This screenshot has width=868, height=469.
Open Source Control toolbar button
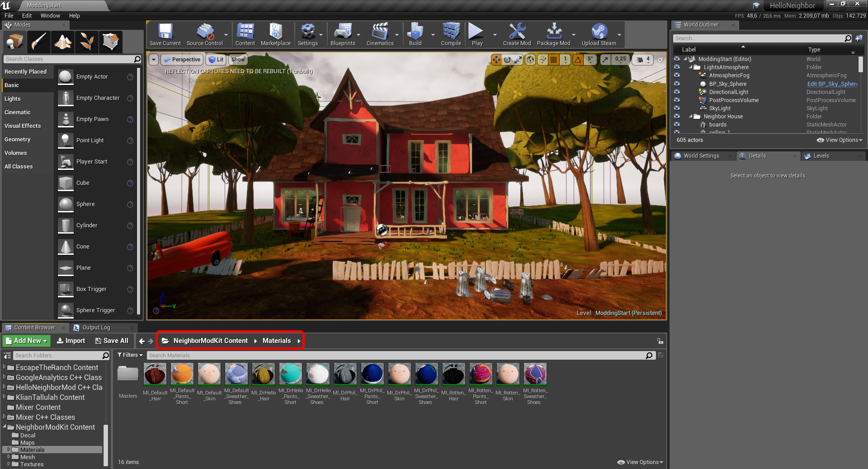[x=204, y=34]
